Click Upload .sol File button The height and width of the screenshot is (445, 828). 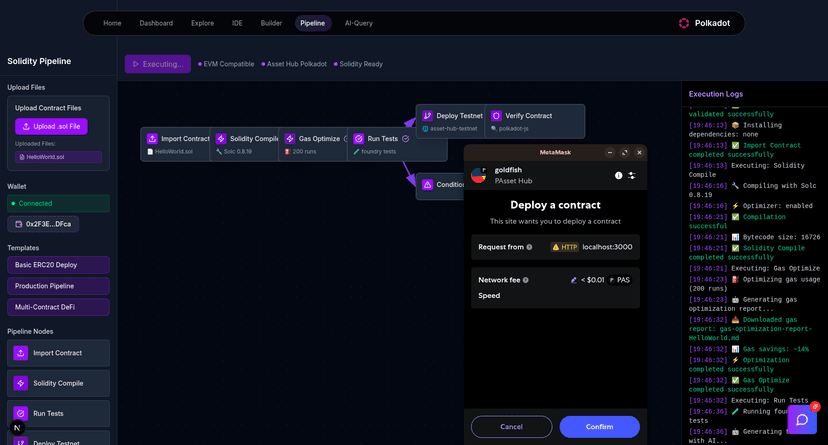click(x=51, y=127)
